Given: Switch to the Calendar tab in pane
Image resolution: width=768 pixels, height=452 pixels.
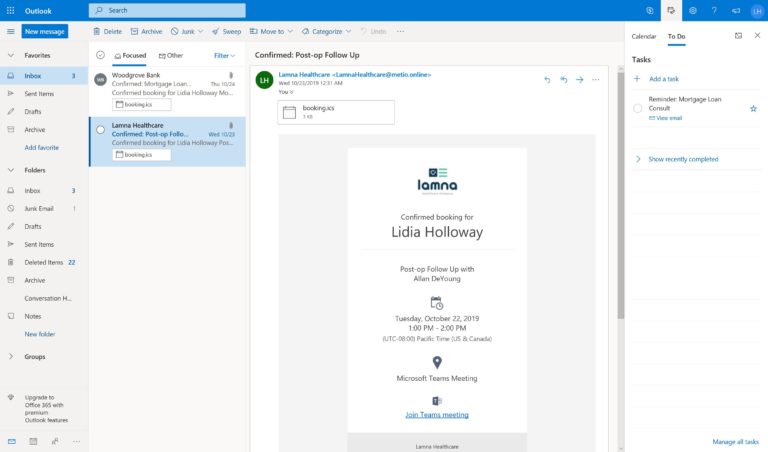Looking at the screenshot, I should click(644, 36).
